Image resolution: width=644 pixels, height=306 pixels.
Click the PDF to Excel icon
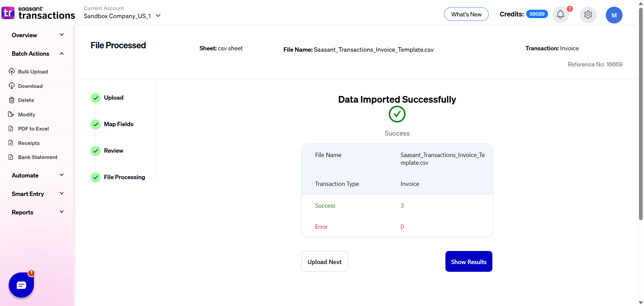[x=11, y=129]
